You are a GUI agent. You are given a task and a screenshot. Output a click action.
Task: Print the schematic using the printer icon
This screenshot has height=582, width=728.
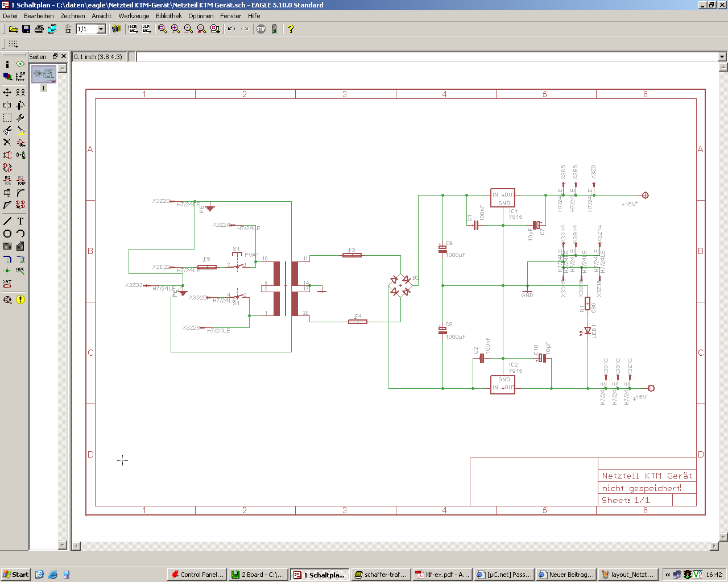39,29
